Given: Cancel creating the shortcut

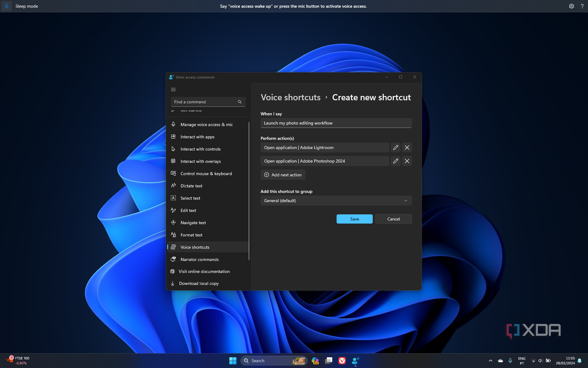Looking at the screenshot, I should click(x=393, y=219).
